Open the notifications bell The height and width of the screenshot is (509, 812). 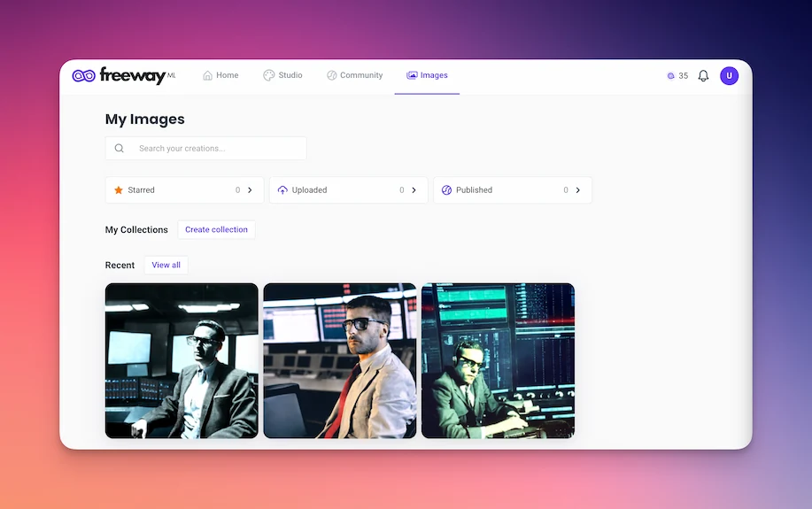pyautogui.click(x=703, y=75)
